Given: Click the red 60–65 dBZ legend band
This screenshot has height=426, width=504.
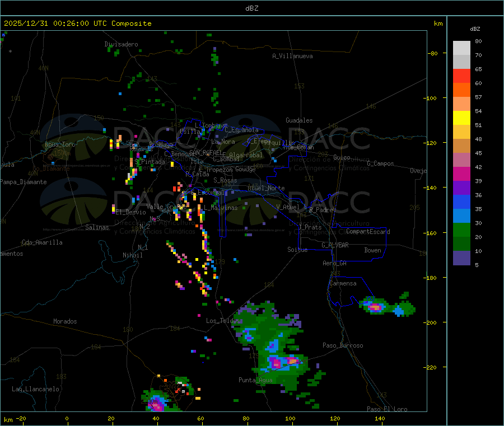Looking at the screenshot, I should pos(461,76).
